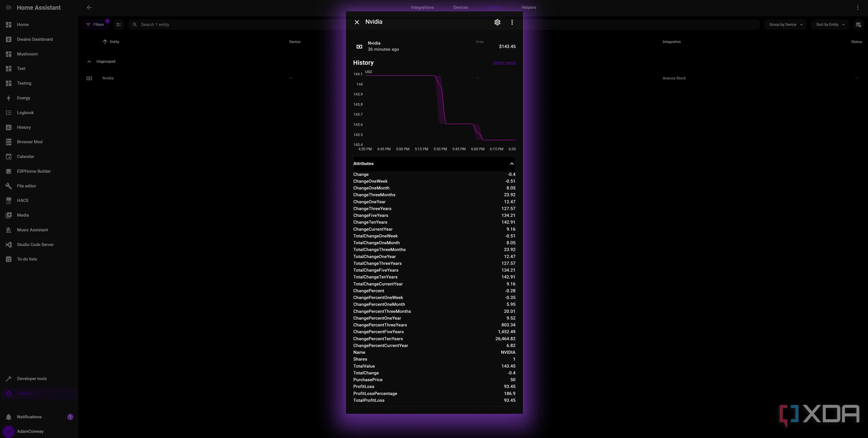Focus the Search 1 entity field

coord(444,25)
